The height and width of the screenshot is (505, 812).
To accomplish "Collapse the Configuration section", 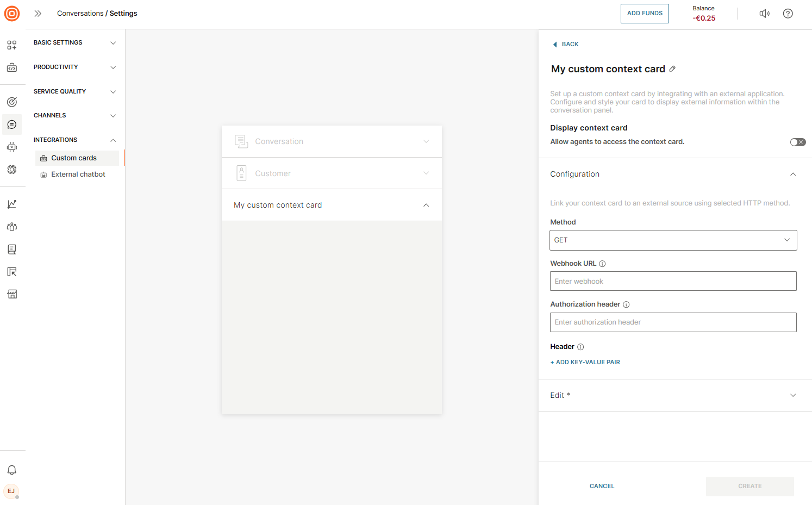I will click(792, 174).
